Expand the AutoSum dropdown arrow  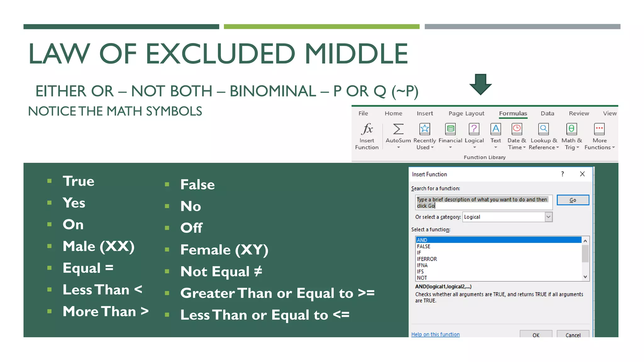click(398, 148)
